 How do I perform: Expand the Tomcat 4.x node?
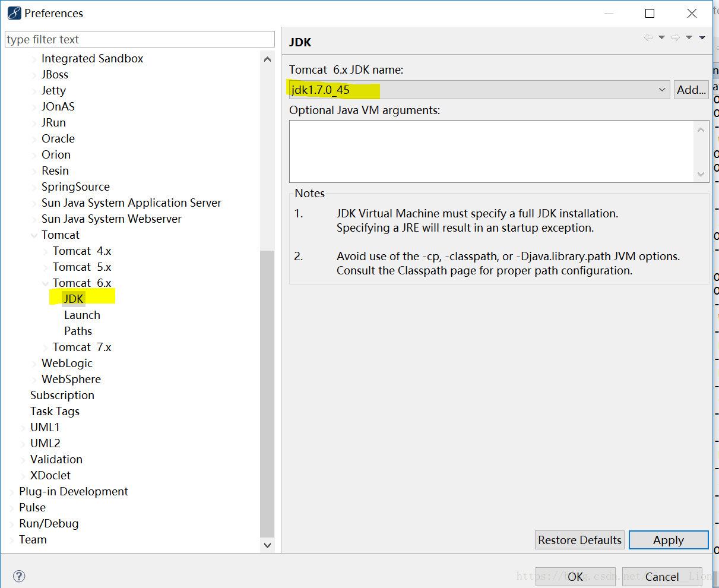[46, 251]
